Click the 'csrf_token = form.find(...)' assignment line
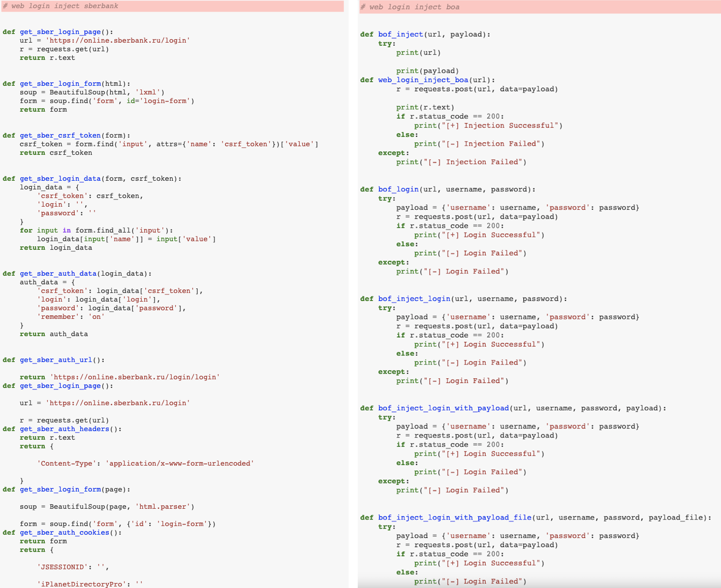The image size is (721, 588). click(169, 144)
